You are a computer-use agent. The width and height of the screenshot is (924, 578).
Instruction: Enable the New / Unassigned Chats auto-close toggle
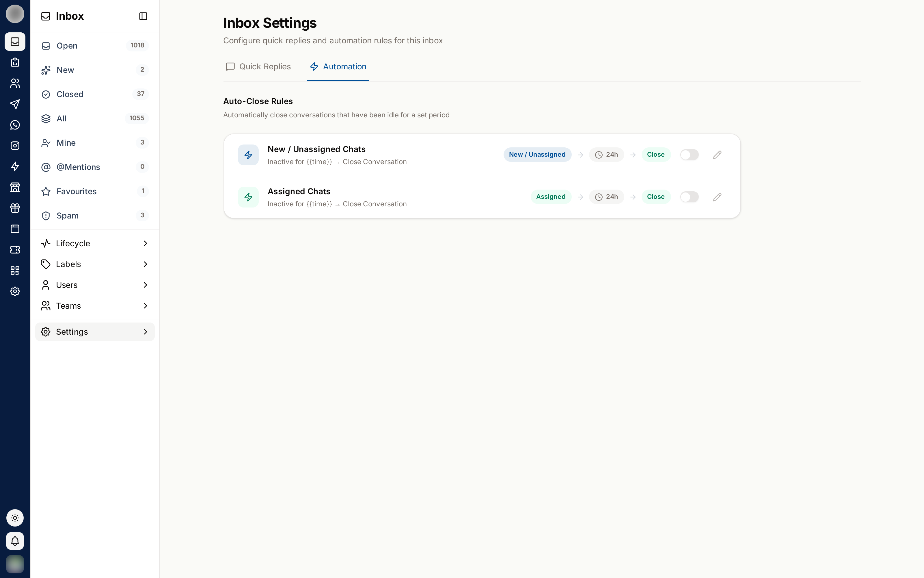[x=689, y=155]
